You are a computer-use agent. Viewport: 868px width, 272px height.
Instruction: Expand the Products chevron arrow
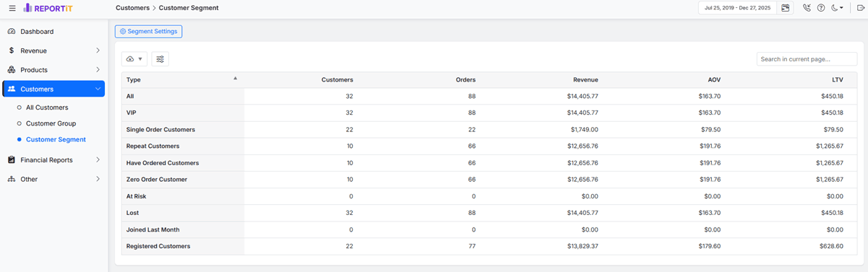click(98, 70)
